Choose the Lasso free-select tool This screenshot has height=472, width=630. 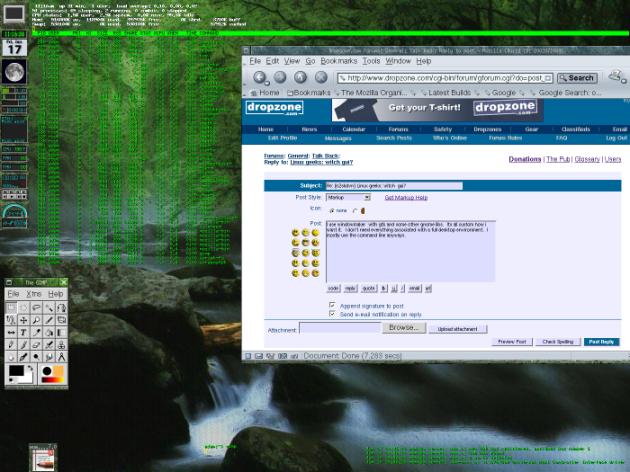tap(36, 307)
